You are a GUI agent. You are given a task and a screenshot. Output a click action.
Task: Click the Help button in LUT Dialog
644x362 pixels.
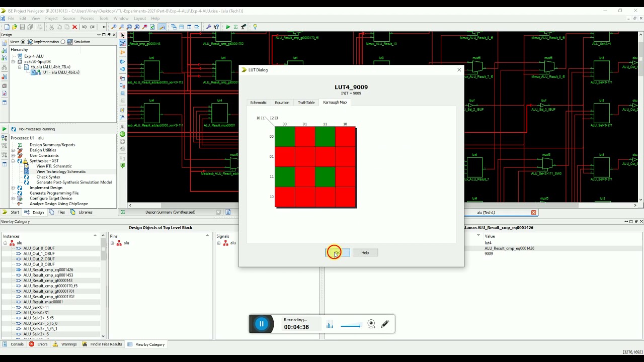tap(365, 252)
